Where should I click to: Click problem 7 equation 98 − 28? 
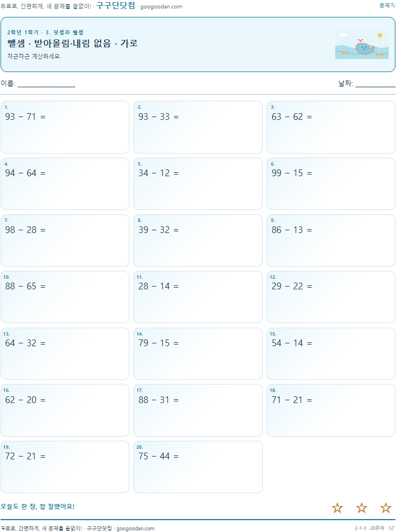[25, 230]
